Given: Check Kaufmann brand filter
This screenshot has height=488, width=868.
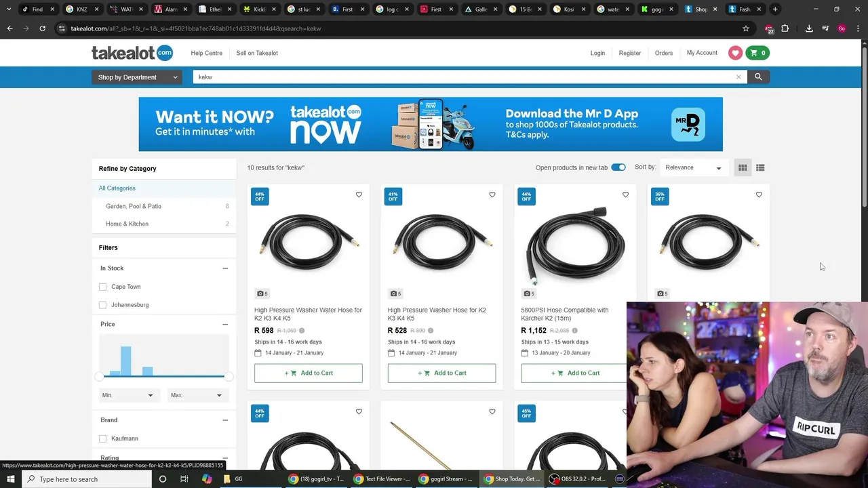Looking at the screenshot, I should [x=102, y=439].
